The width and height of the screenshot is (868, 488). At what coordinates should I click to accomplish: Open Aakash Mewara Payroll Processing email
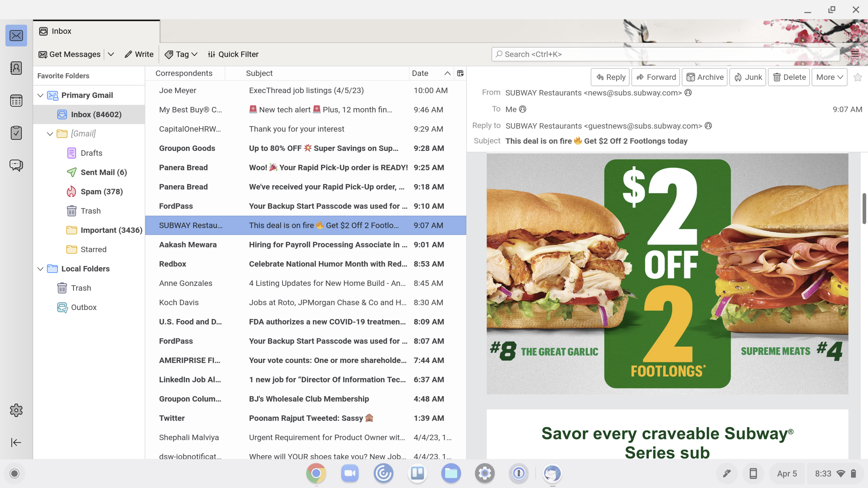[x=306, y=244]
